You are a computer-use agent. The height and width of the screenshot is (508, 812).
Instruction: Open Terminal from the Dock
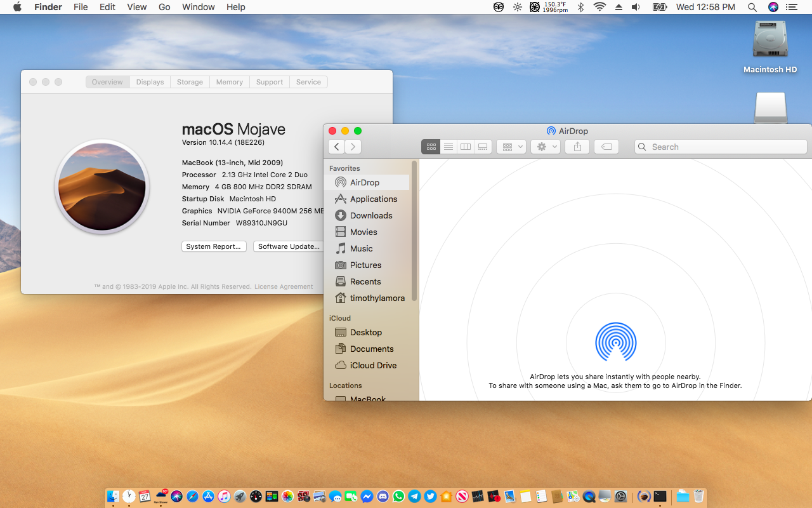[x=660, y=497]
